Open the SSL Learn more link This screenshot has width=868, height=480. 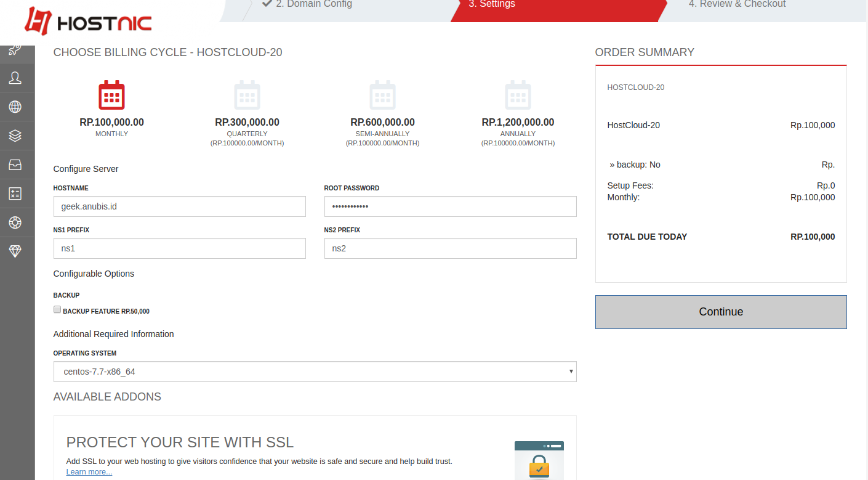coord(89,472)
